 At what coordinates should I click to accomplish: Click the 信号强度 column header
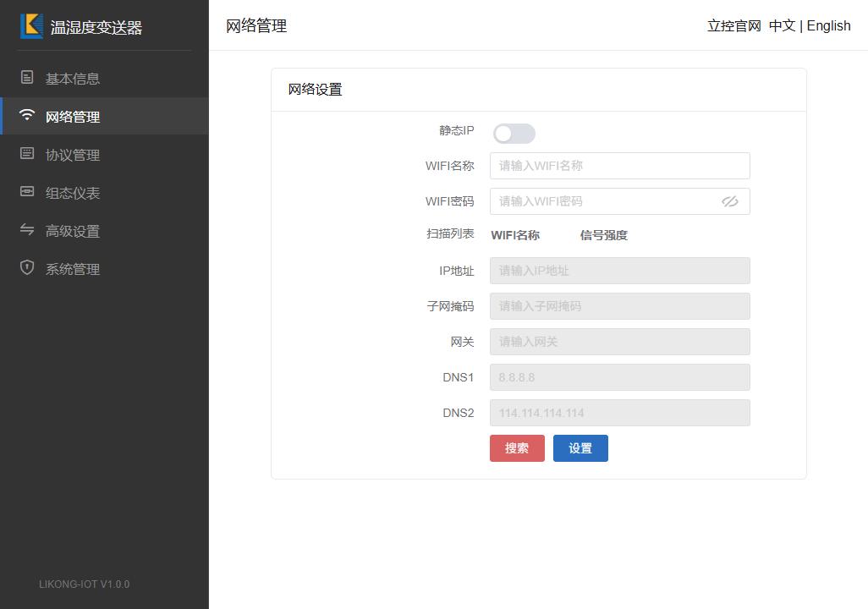coord(604,235)
